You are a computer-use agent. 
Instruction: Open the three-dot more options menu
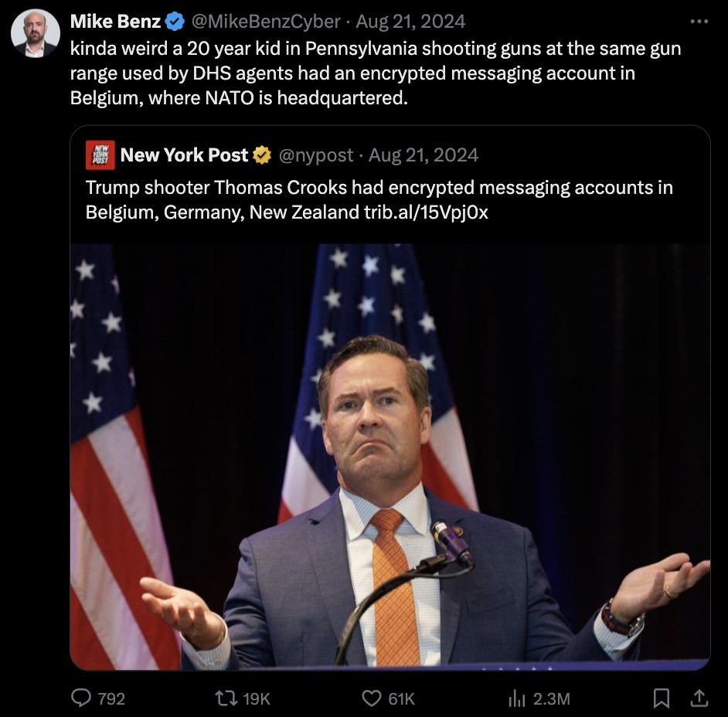[x=699, y=22]
